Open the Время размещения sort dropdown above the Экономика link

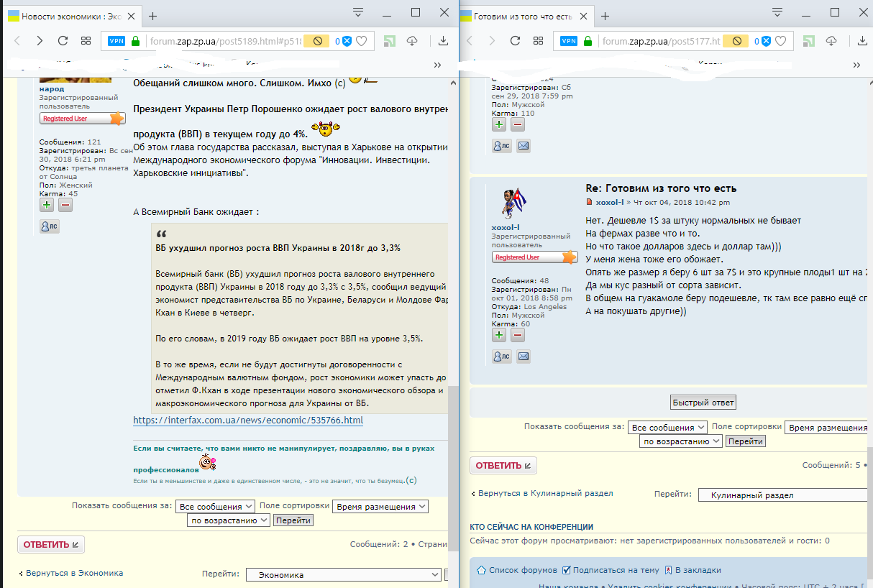tap(380, 506)
